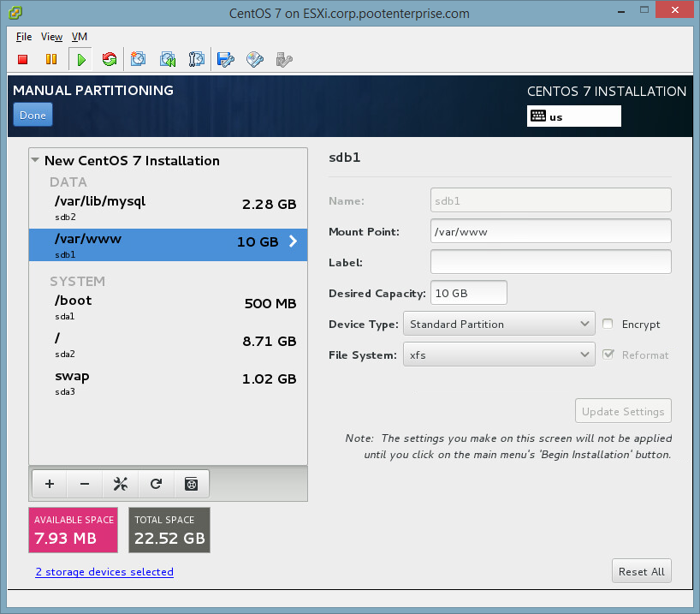Screen dimensions: 700x614
Task: Click the Name field showing sdb1
Action: (x=550, y=200)
